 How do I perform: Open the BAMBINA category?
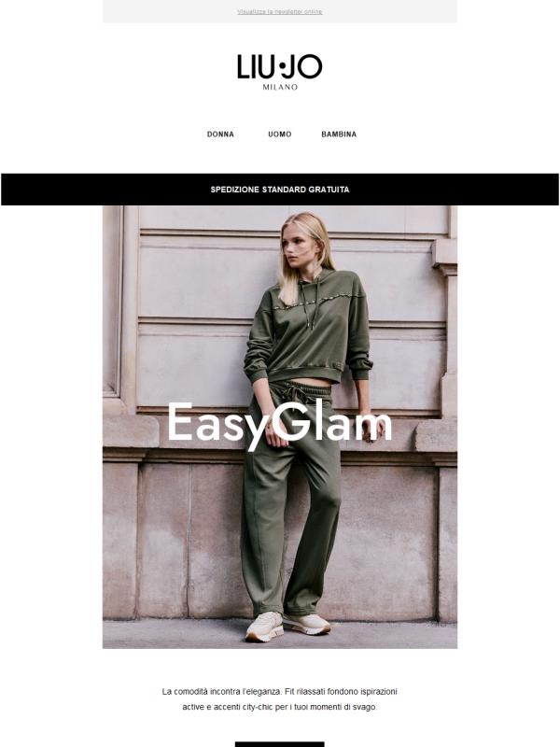click(x=339, y=134)
